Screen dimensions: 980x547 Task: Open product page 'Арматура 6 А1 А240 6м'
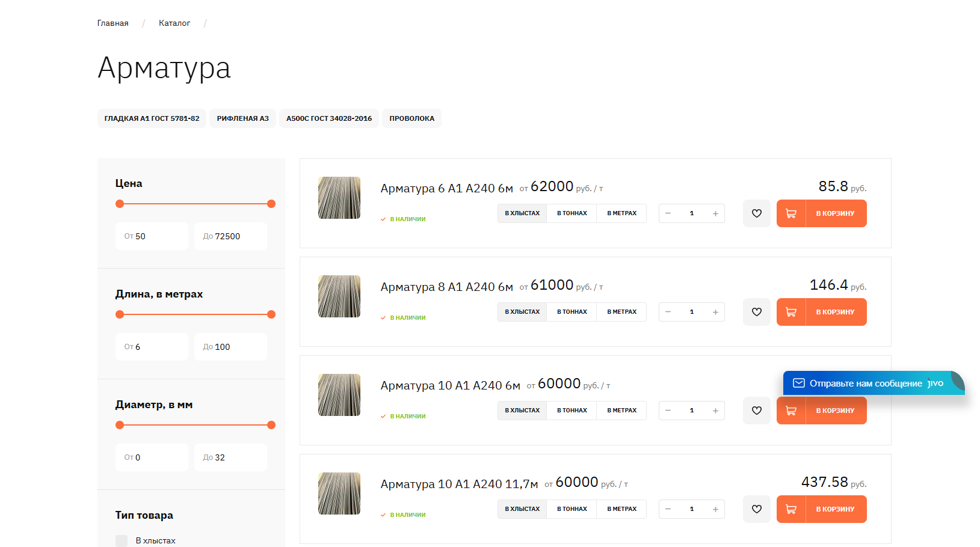pyautogui.click(x=447, y=189)
